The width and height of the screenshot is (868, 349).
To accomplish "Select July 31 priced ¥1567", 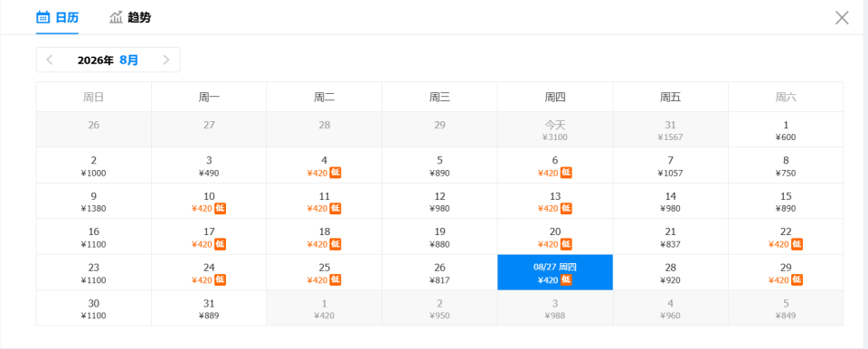I will [x=670, y=129].
